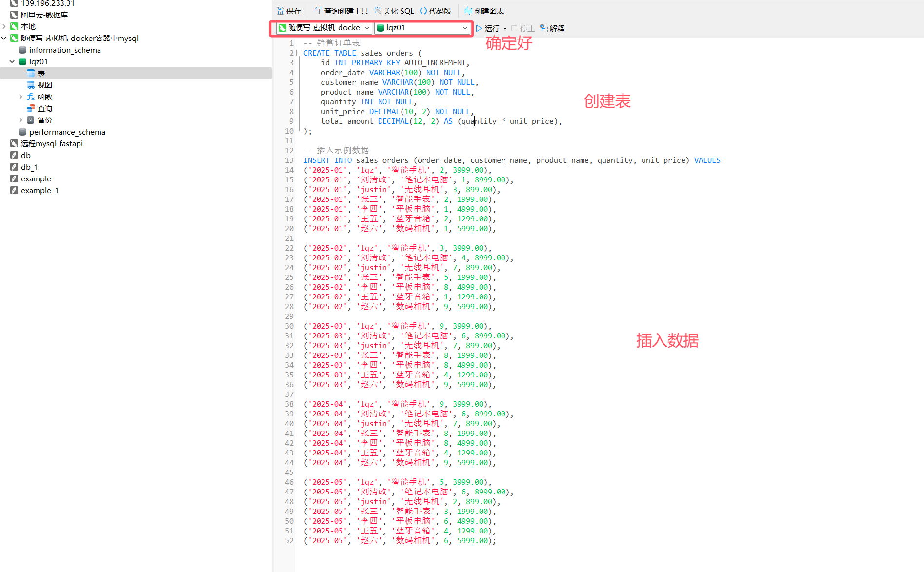Click the Create Chart (创建图表) button
The height and width of the screenshot is (572, 924).
point(484,11)
